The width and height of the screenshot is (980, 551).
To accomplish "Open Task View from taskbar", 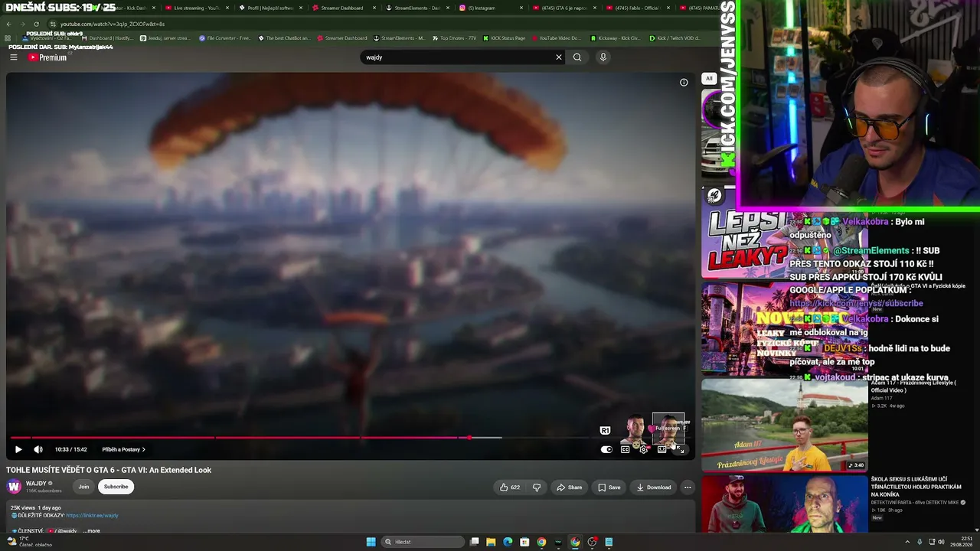I will pyautogui.click(x=475, y=542).
